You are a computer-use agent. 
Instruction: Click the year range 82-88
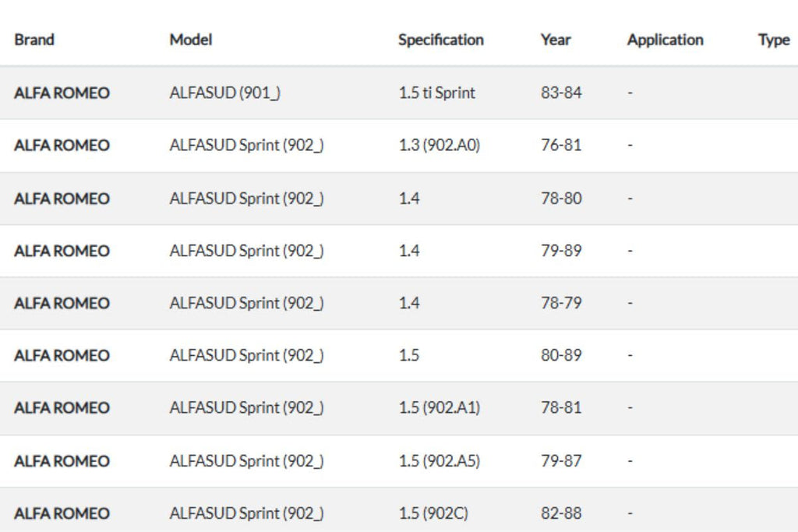point(561,513)
